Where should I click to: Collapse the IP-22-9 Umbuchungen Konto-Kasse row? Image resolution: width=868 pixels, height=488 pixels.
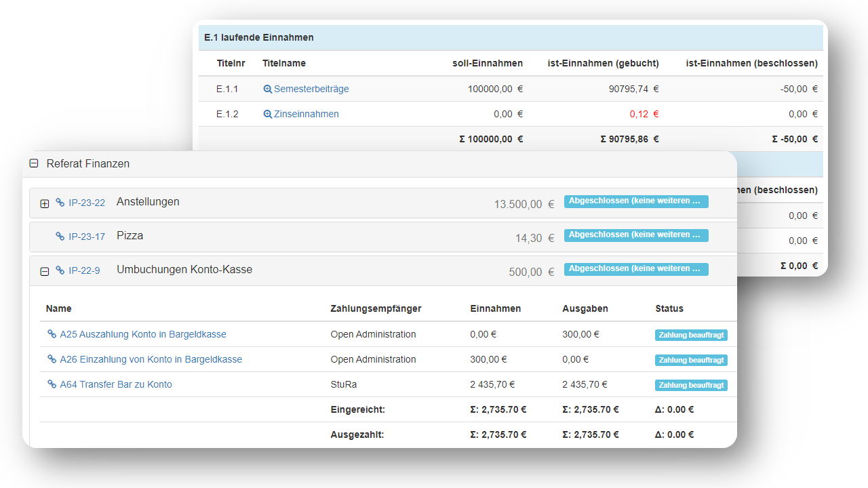pyautogui.click(x=45, y=271)
